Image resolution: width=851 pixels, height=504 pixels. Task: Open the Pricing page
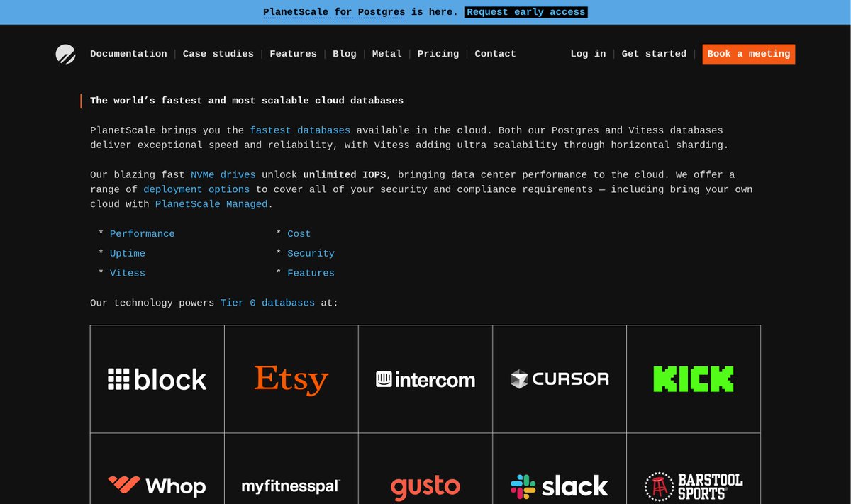[x=438, y=54]
